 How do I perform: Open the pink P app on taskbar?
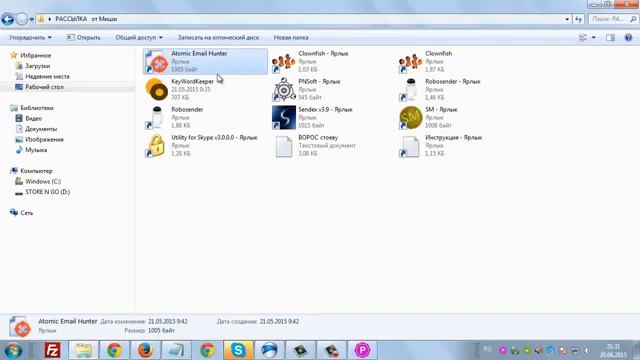click(x=362, y=350)
